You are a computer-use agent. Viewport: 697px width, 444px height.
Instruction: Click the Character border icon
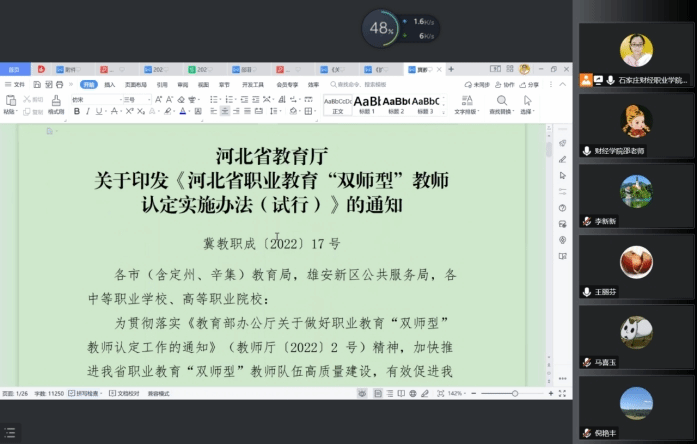(x=198, y=111)
